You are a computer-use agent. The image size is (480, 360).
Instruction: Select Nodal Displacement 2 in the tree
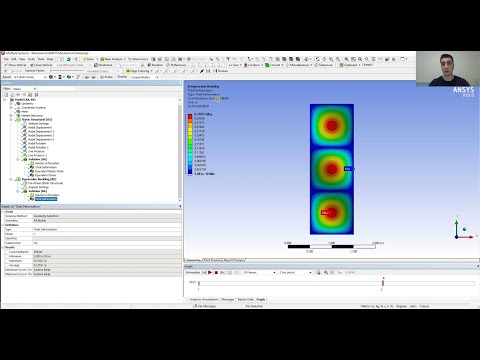[41, 131]
